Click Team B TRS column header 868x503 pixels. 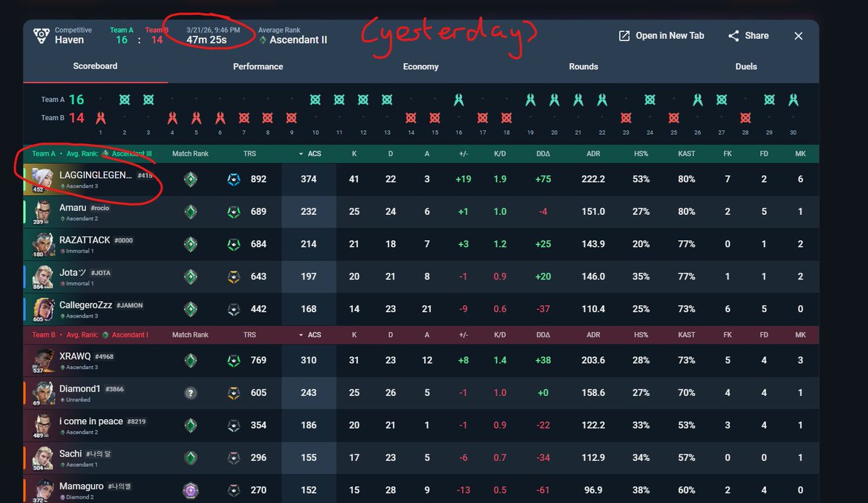250,335
